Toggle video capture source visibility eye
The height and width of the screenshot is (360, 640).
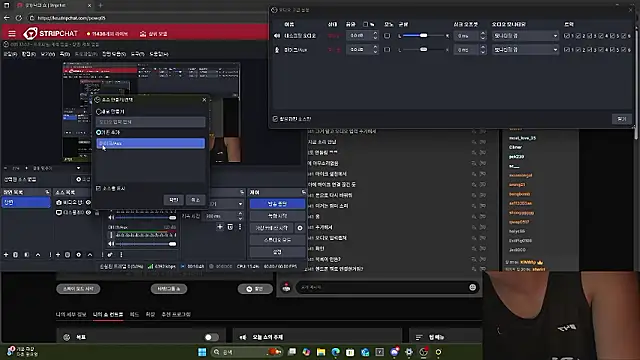89,202
